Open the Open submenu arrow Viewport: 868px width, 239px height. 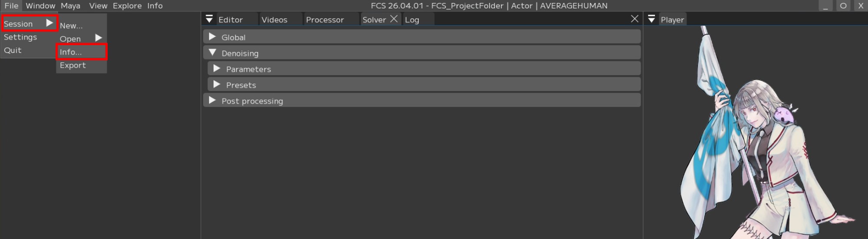point(99,38)
